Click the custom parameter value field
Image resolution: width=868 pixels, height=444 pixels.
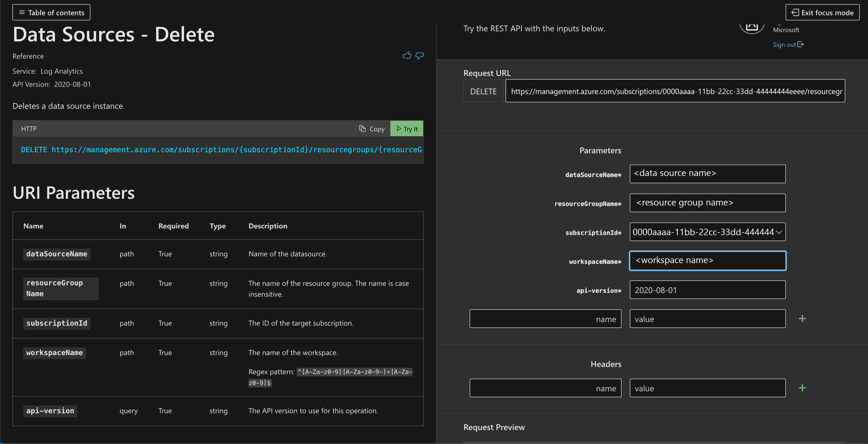click(x=707, y=319)
